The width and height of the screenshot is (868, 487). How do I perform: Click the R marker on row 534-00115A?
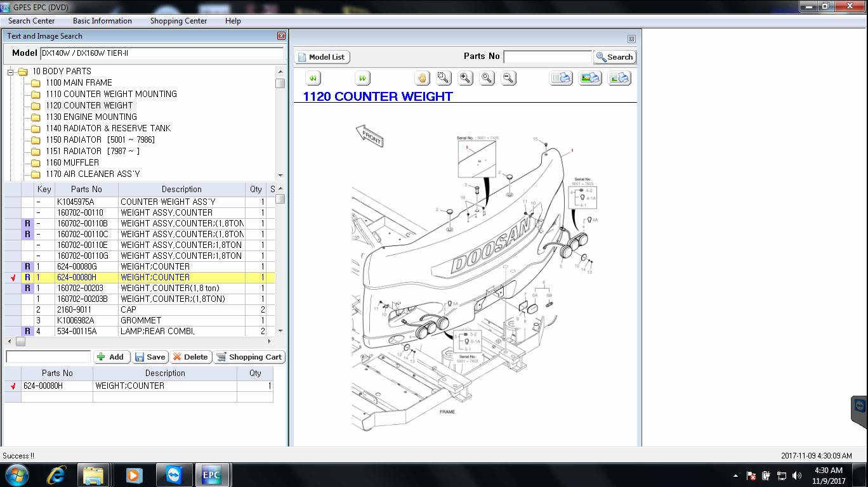pos(27,331)
